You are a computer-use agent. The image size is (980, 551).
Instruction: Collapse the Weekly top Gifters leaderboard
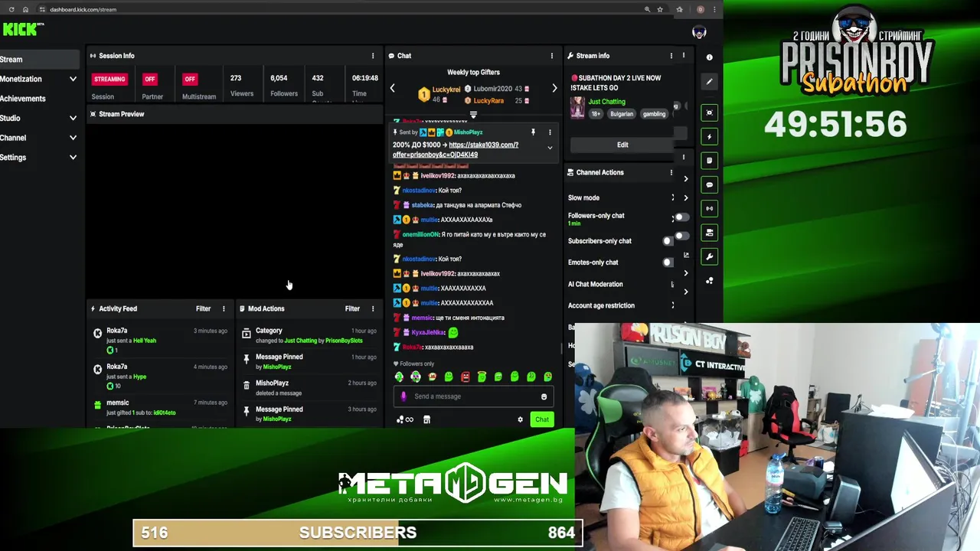tap(473, 115)
